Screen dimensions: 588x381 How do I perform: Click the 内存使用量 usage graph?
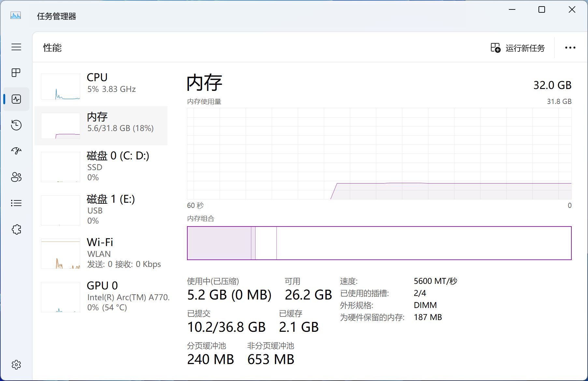379,154
